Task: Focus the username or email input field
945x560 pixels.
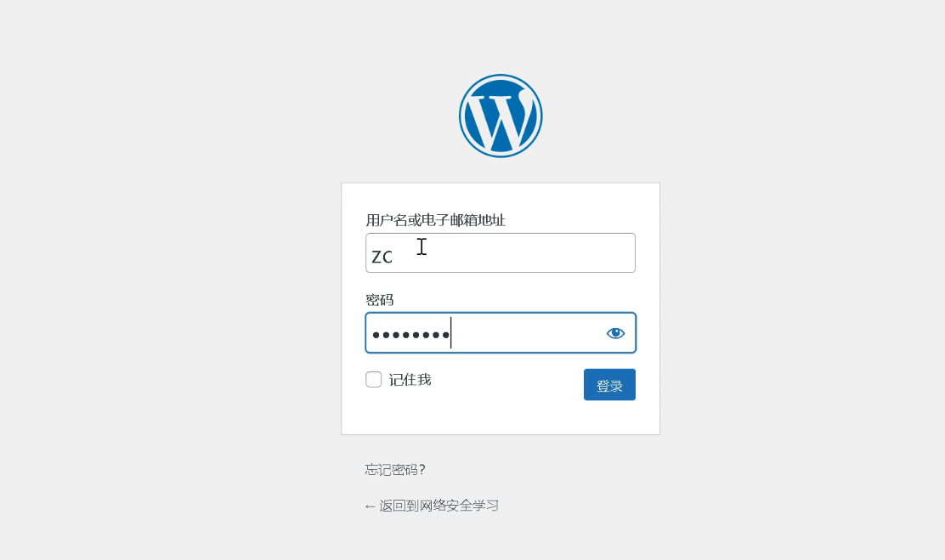Action: coord(501,252)
